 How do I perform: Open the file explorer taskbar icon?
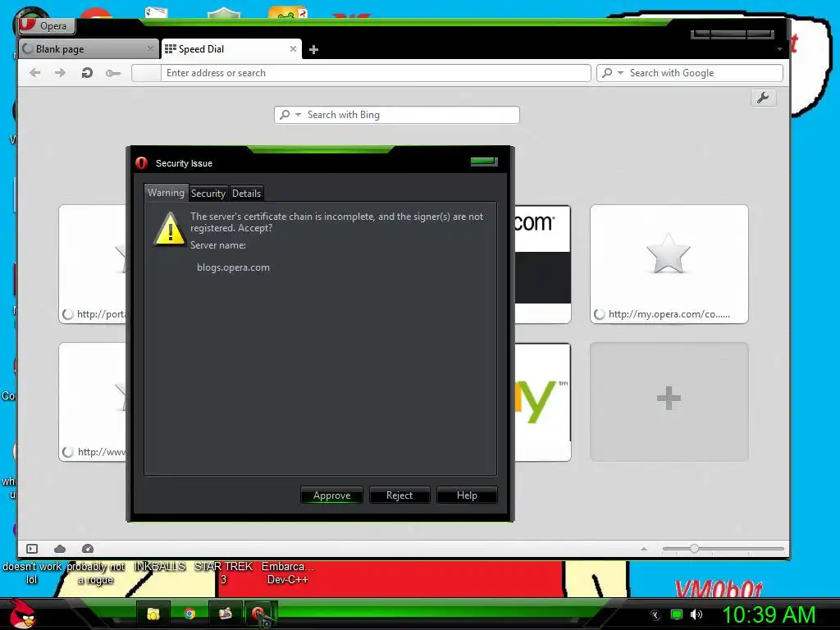[153, 614]
